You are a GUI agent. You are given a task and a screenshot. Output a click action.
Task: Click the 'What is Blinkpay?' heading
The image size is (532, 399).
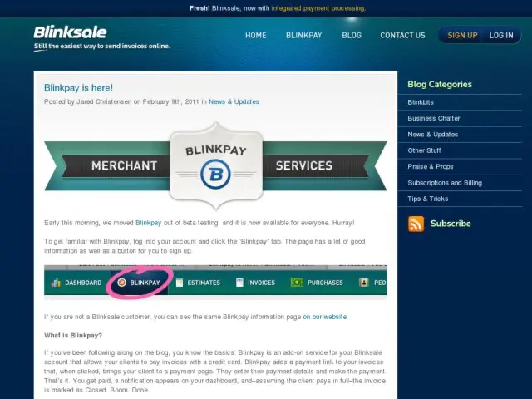73,336
